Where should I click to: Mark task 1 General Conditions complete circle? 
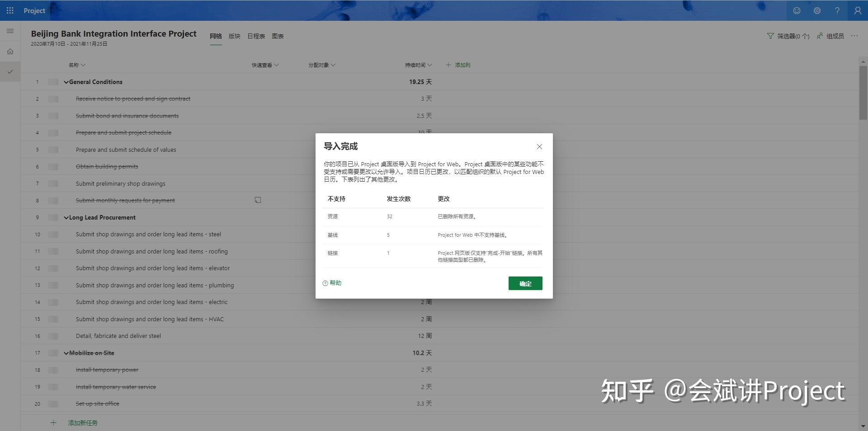[x=53, y=82]
